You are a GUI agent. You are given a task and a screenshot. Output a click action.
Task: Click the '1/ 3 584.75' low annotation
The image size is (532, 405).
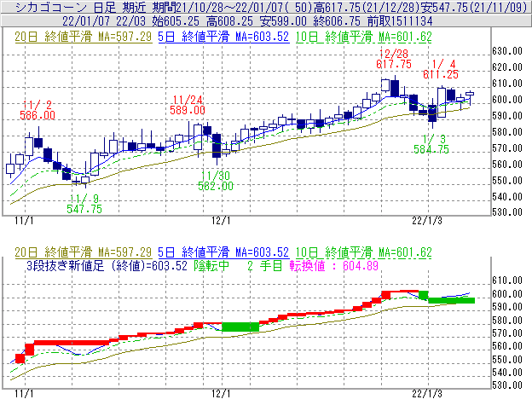431,144
